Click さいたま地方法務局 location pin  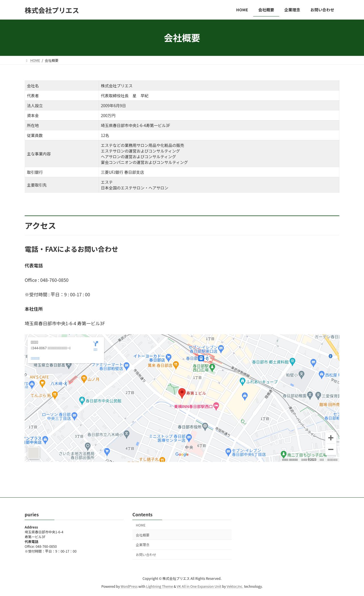[x=88, y=447]
